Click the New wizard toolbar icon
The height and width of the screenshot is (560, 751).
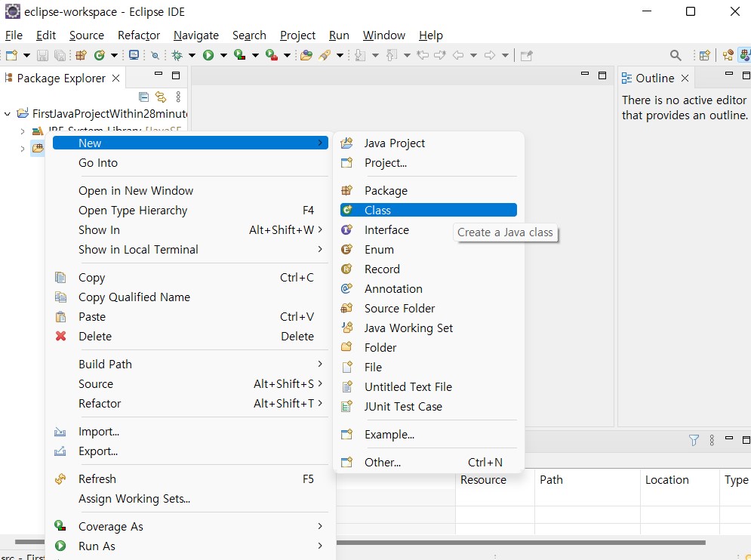click(11, 55)
